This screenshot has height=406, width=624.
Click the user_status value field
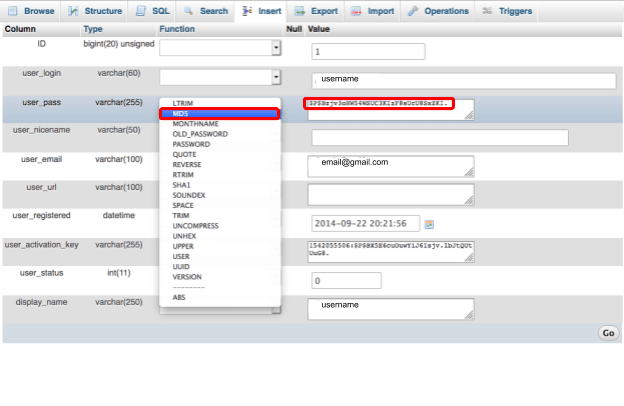pyautogui.click(x=346, y=281)
